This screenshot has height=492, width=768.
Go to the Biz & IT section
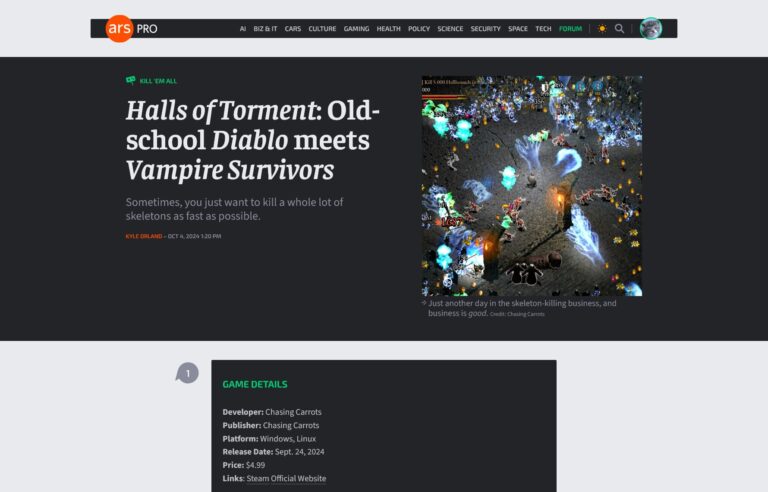tap(266, 29)
